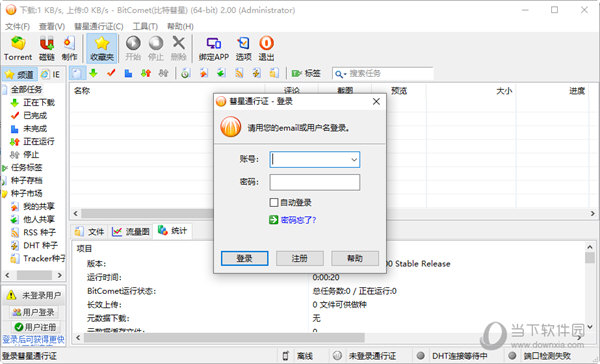Click the 密码 password input field
The image size is (600, 364).
pyautogui.click(x=315, y=182)
